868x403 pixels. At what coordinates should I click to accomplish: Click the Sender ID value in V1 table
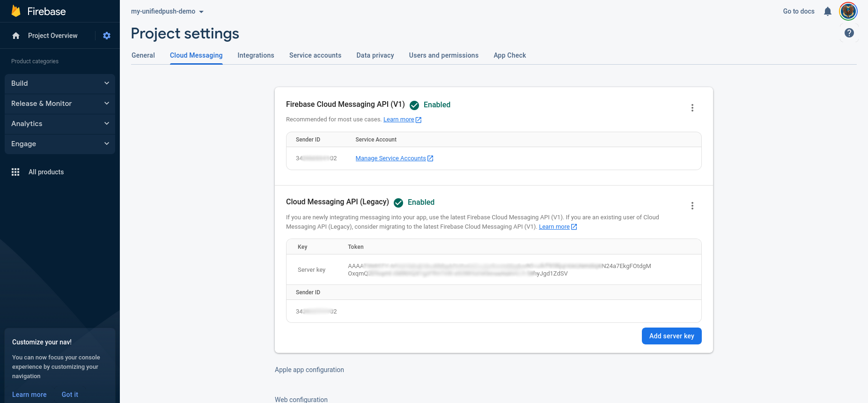[x=316, y=158]
